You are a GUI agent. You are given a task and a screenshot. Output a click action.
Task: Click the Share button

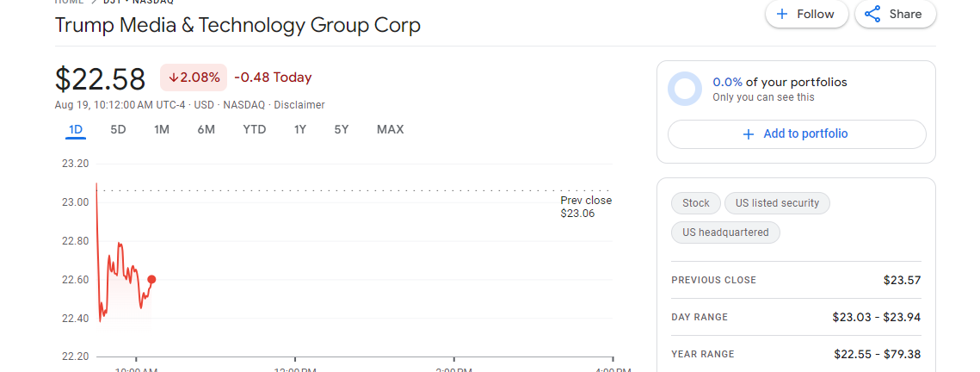(x=895, y=14)
